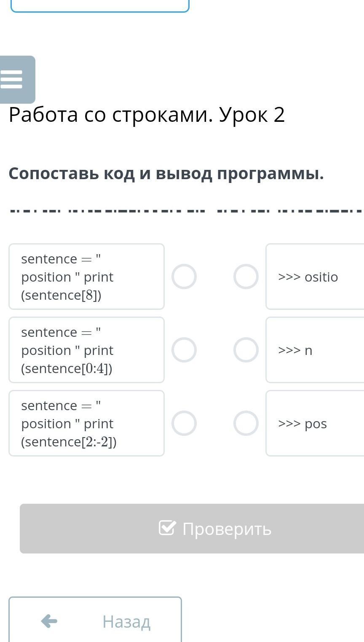Open the hamburger menu
Viewport: 364px width, 642px height.
13,79
